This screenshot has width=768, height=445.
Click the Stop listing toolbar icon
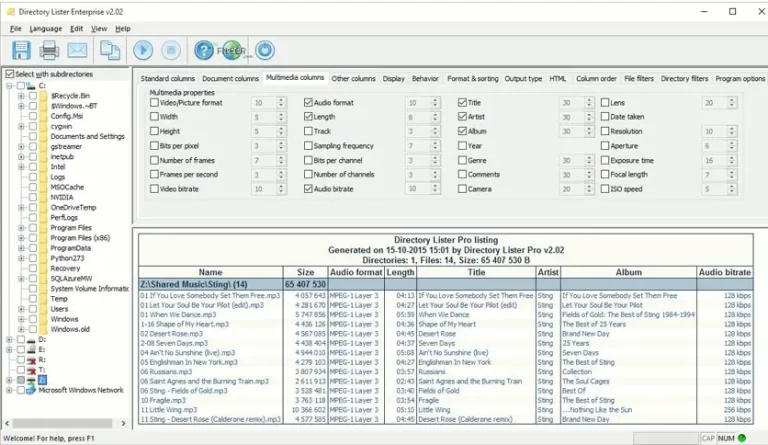pyautogui.click(x=171, y=50)
